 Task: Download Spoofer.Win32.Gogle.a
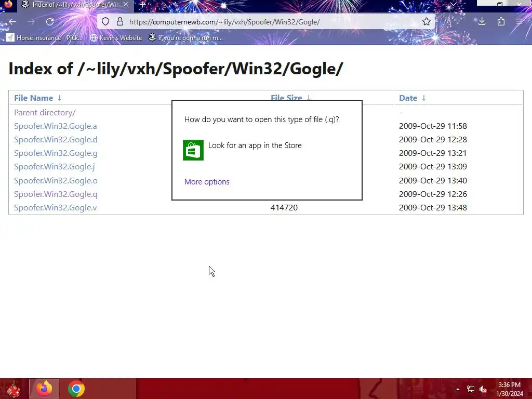coord(55,126)
